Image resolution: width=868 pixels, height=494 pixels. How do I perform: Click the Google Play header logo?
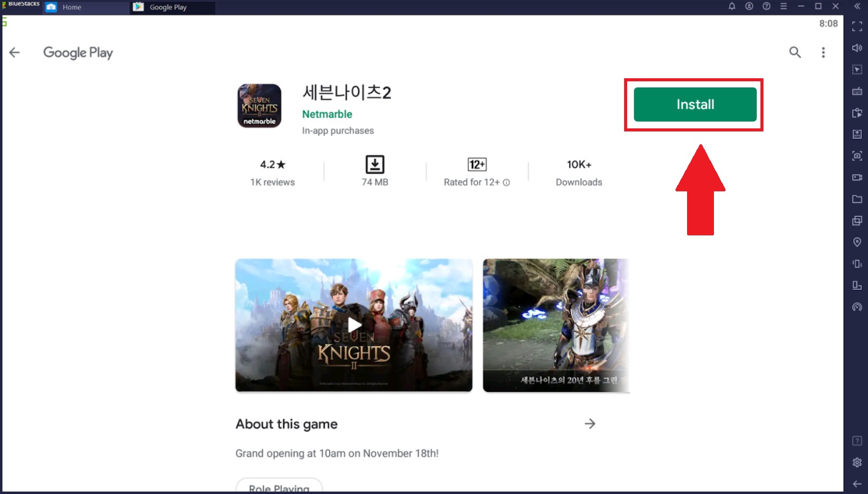(x=78, y=53)
